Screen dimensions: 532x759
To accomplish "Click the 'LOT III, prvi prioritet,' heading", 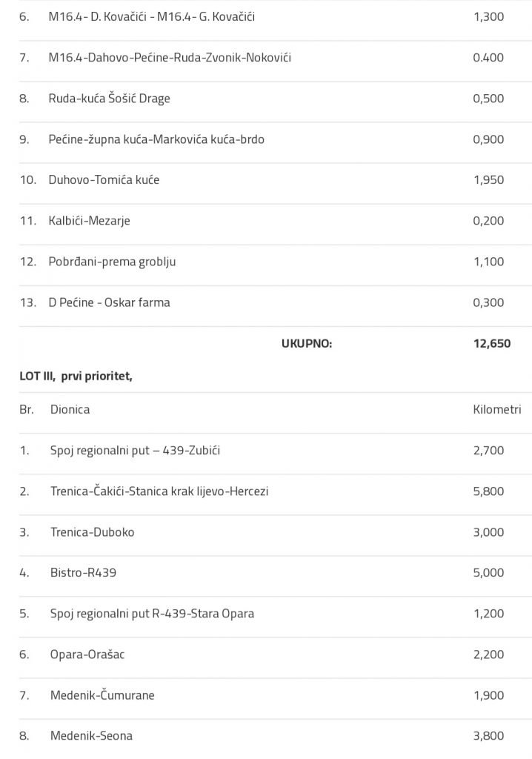I will click(x=76, y=376).
